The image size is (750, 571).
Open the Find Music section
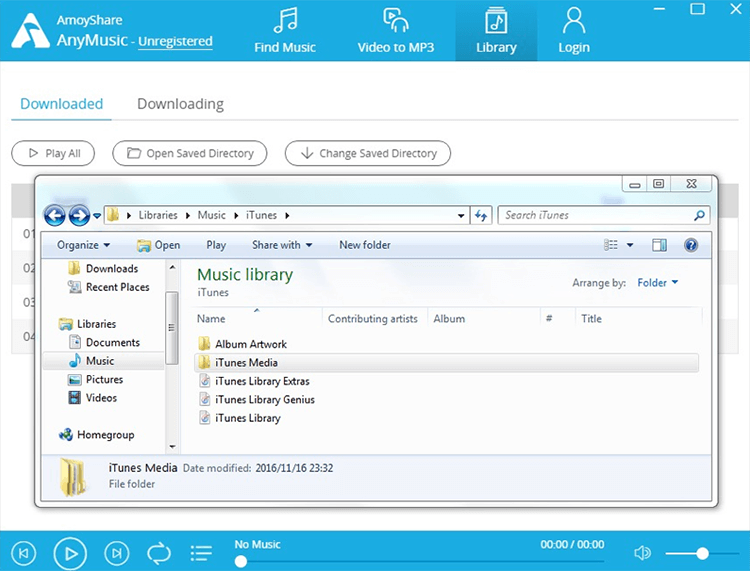click(285, 31)
